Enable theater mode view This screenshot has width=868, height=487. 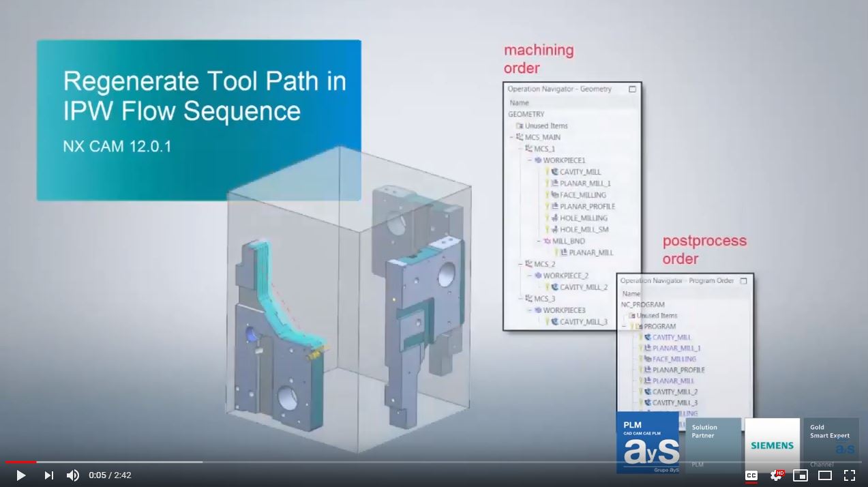(x=825, y=475)
